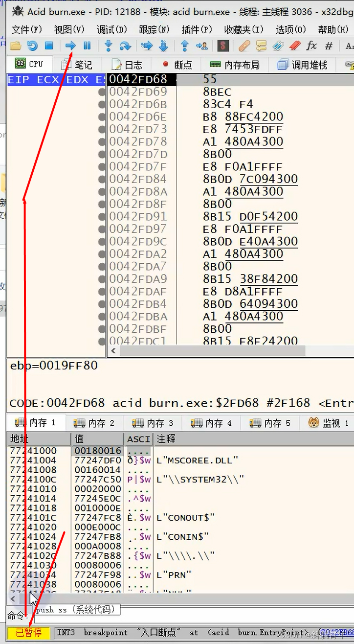
Task: Open functions with the fx icon
Action: pyautogui.click(x=311, y=46)
